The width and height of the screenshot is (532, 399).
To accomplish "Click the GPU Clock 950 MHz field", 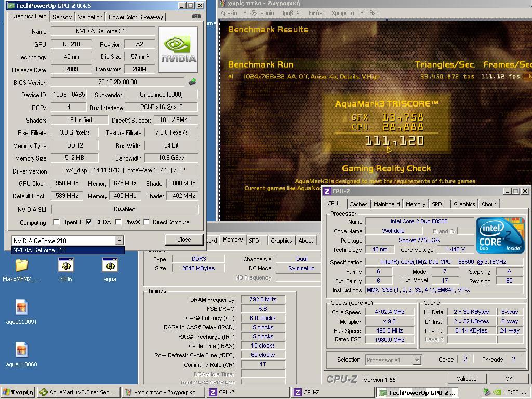I will [x=67, y=183].
